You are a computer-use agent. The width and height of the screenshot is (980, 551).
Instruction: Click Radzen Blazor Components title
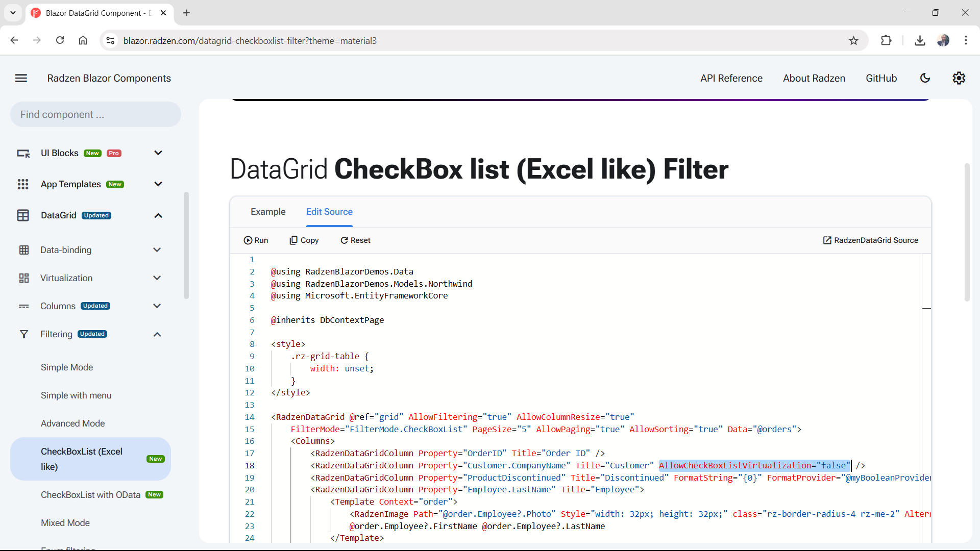pos(109,78)
